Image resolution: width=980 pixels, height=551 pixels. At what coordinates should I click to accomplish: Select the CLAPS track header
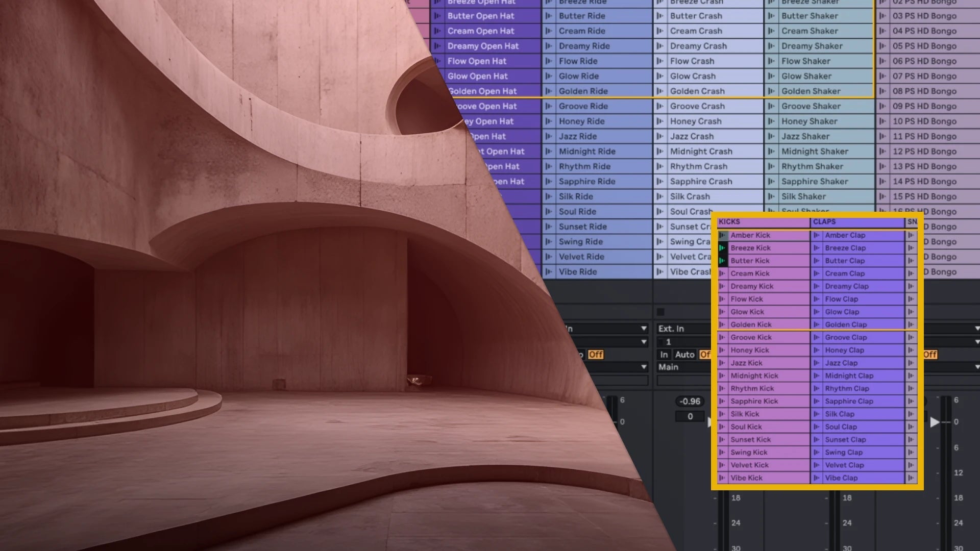pyautogui.click(x=857, y=222)
